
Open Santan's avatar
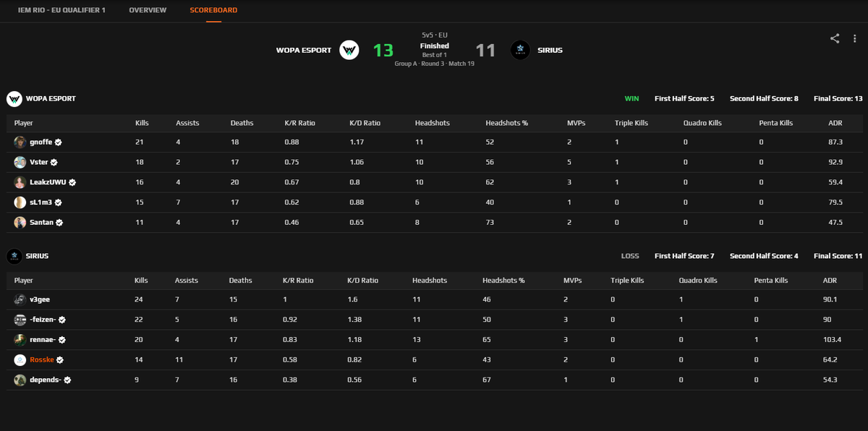click(x=20, y=223)
